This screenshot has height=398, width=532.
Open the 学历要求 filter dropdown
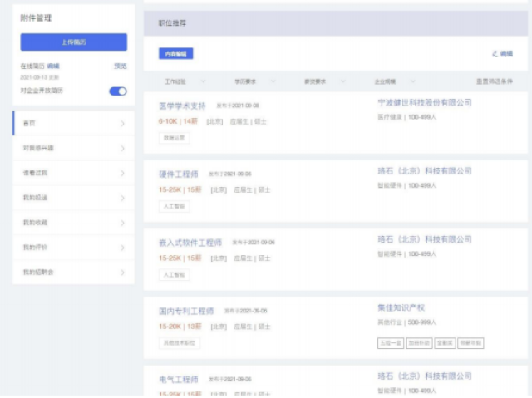pos(255,81)
